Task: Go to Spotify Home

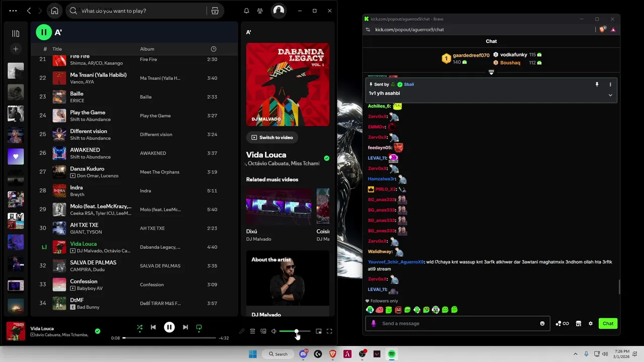Action: (54, 11)
